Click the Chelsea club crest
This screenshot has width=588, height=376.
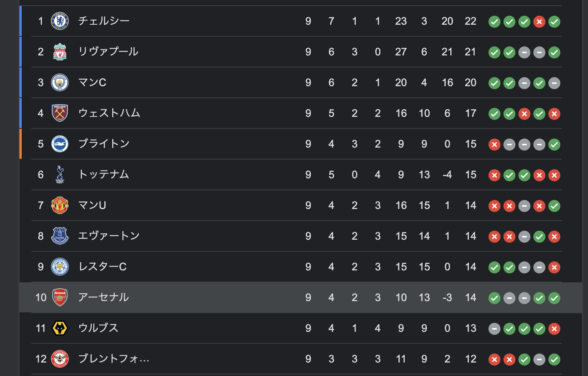pyautogui.click(x=60, y=21)
